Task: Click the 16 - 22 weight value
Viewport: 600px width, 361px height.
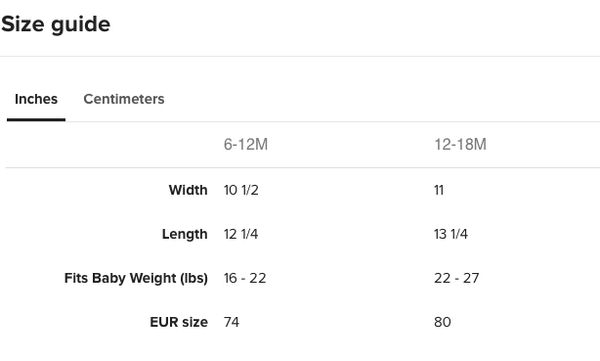Action: tap(245, 278)
